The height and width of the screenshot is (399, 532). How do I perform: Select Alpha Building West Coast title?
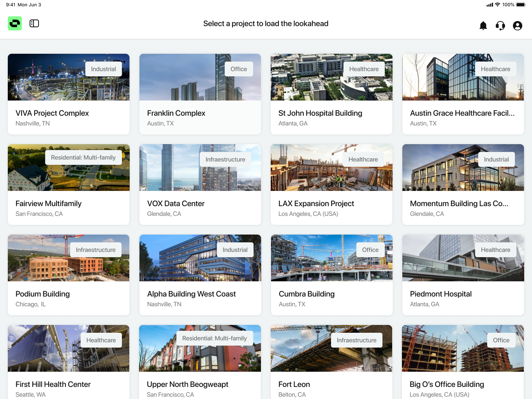pos(191,294)
